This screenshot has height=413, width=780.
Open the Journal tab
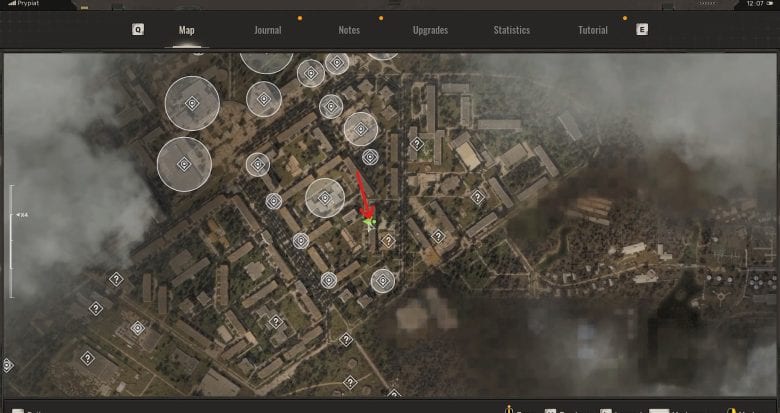click(x=268, y=30)
